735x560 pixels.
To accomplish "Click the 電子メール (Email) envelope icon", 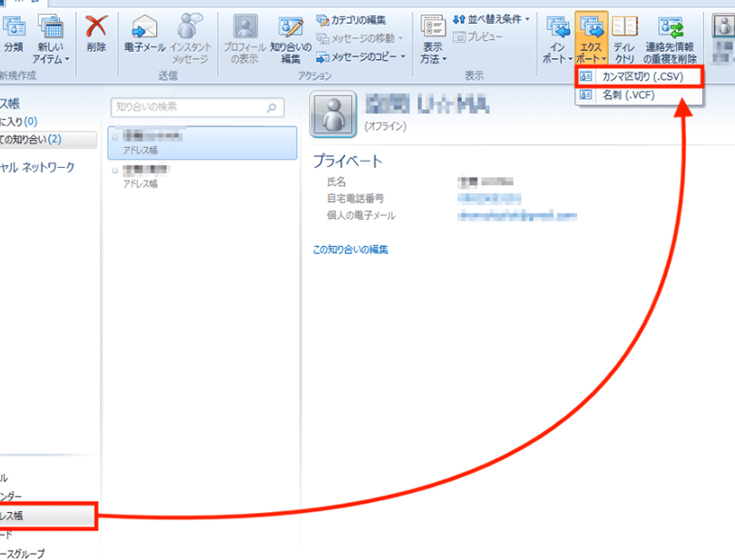I will [x=144, y=27].
